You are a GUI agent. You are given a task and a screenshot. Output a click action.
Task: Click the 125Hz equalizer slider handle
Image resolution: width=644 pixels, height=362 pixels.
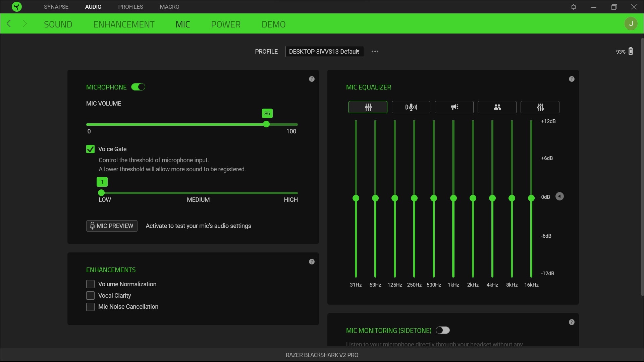[395, 198]
